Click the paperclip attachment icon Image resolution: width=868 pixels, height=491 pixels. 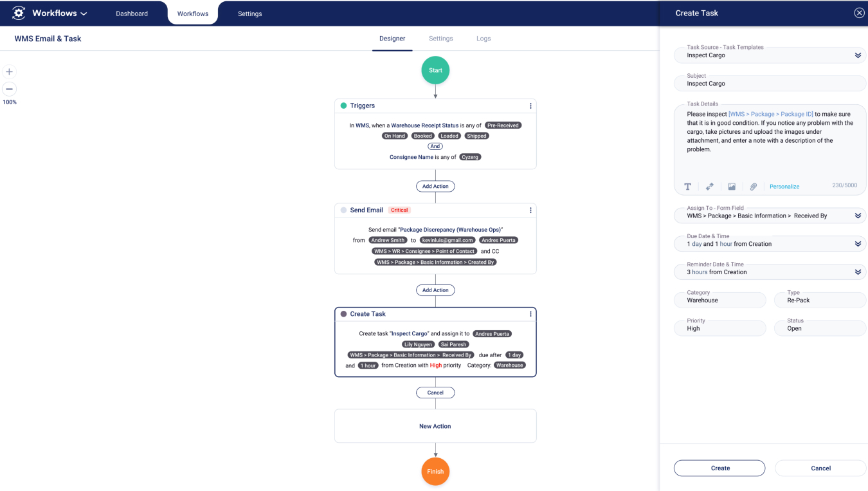(754, 187)
